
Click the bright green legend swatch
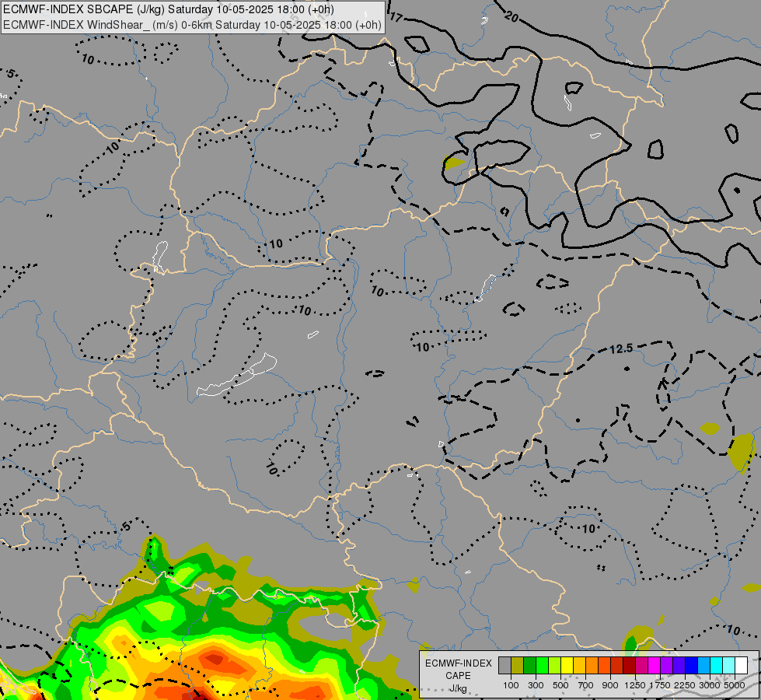542,666
